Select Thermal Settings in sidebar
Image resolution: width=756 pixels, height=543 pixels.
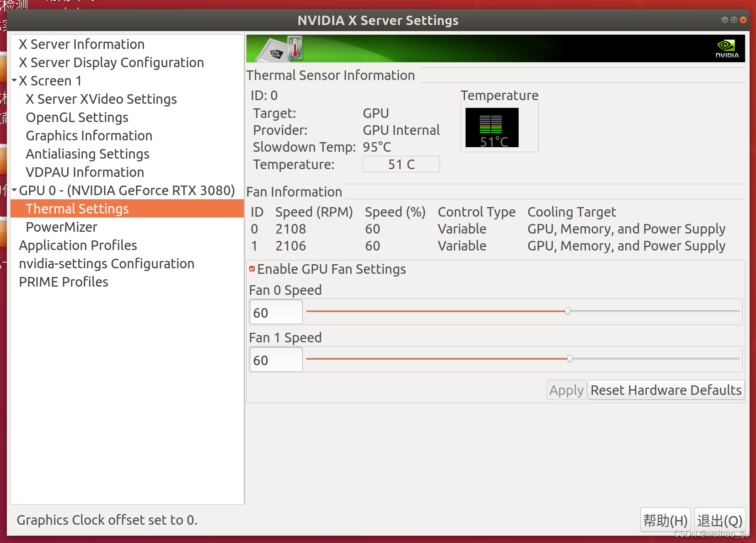pos(127,208)
